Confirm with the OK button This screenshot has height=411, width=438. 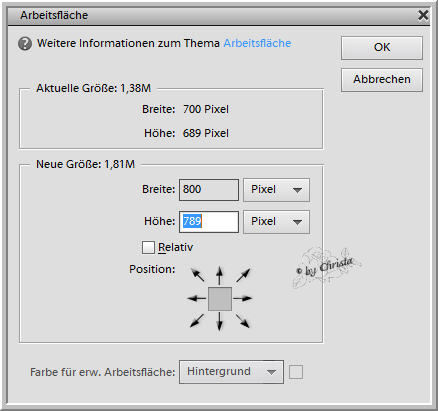pos(382,48)
